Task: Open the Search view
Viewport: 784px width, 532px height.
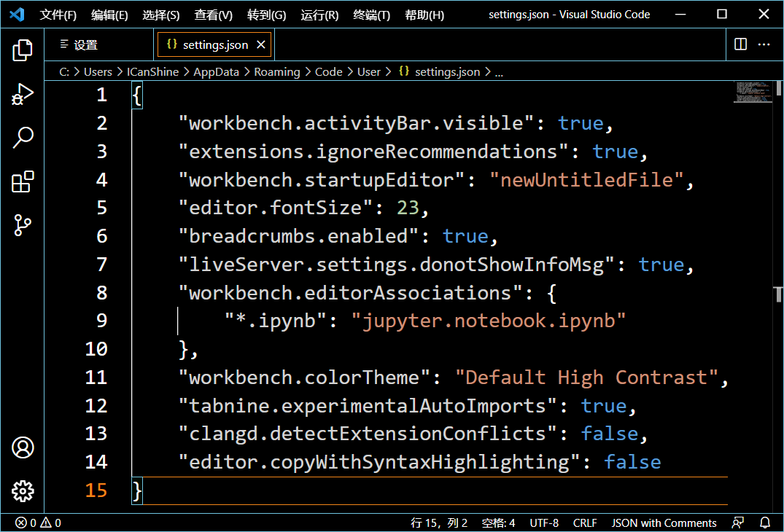Action: [23, 137]
